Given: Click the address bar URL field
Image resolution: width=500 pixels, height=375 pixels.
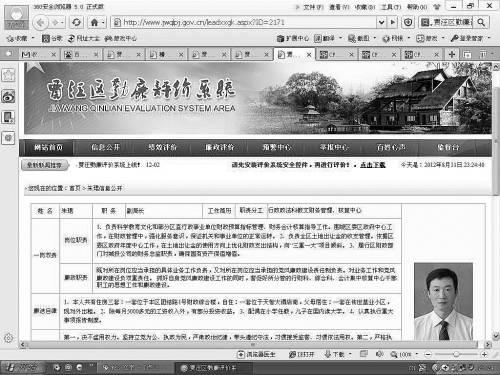Looking at the screenshot, I should click(244, 22).
